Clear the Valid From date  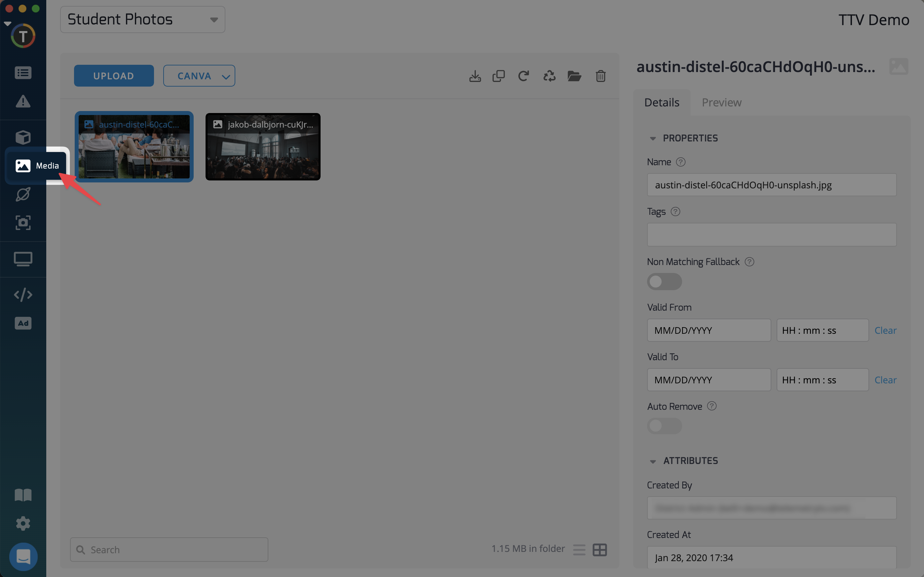coord(885,330)
